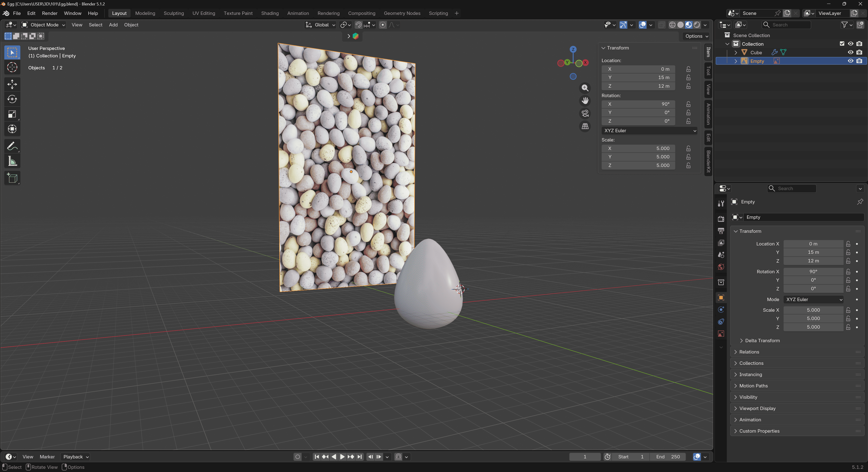
Task: Choose the Measure tool
Action: pyautogui.click(x=12, y=162)
